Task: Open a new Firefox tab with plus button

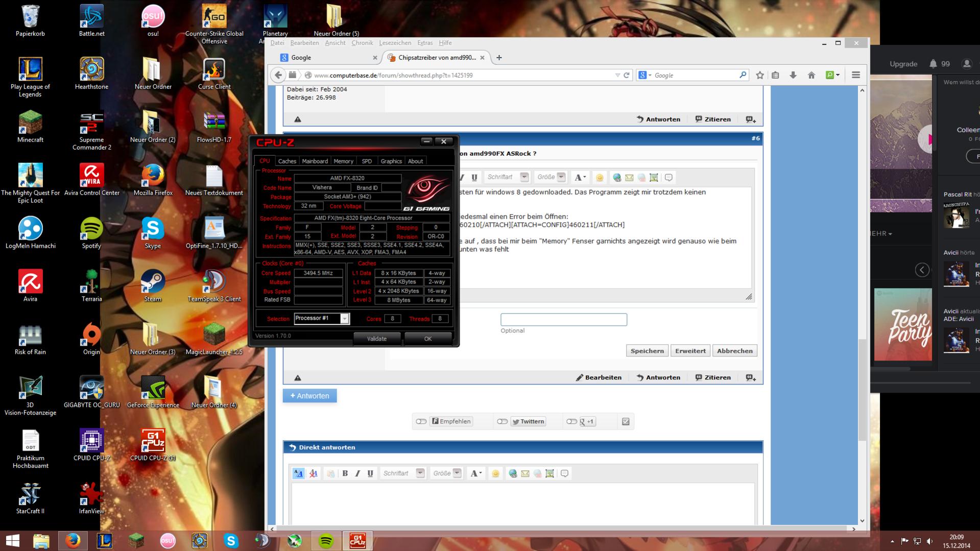Action: point(499,58)
